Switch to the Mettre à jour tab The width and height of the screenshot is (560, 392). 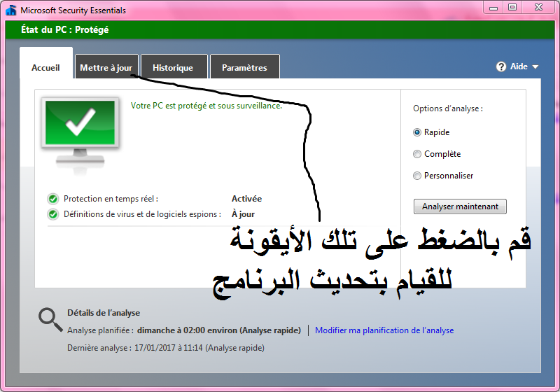click(106, 66)
